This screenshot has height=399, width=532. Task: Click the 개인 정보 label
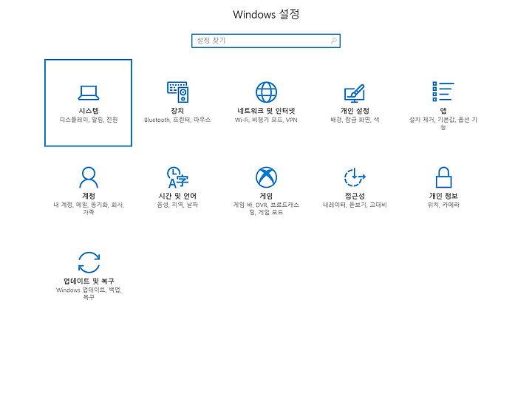tap(443, 196)
